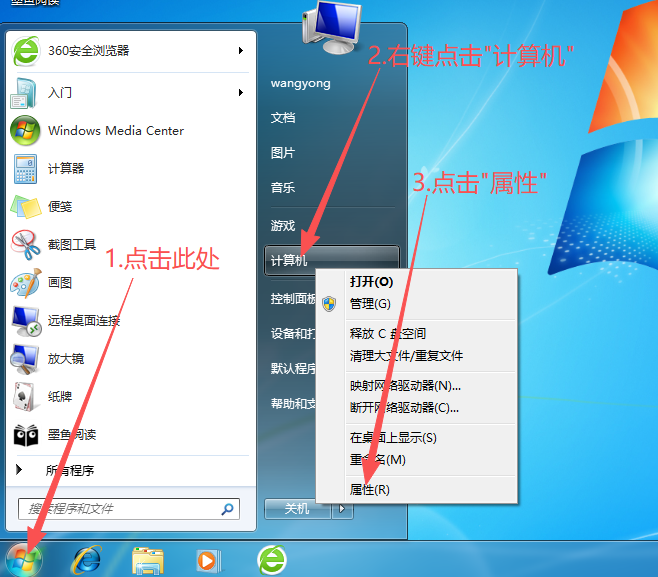This screenshot has height=577, width=658.
Task: Open the 远程桌面连接 icon
Action: coord(26,321)
